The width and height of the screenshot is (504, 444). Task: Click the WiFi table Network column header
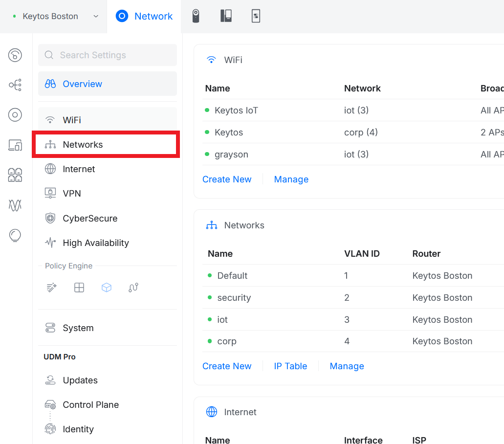click(362, 89)
